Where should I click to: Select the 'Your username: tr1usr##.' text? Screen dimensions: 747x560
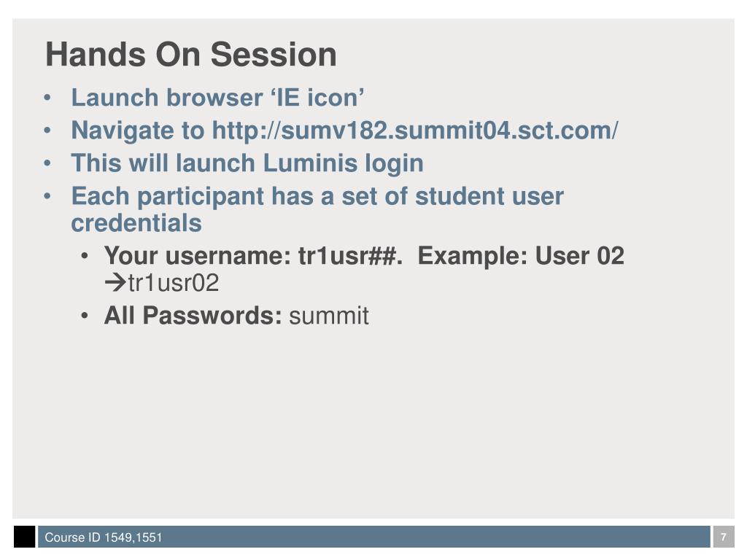[x=253, y=256]
